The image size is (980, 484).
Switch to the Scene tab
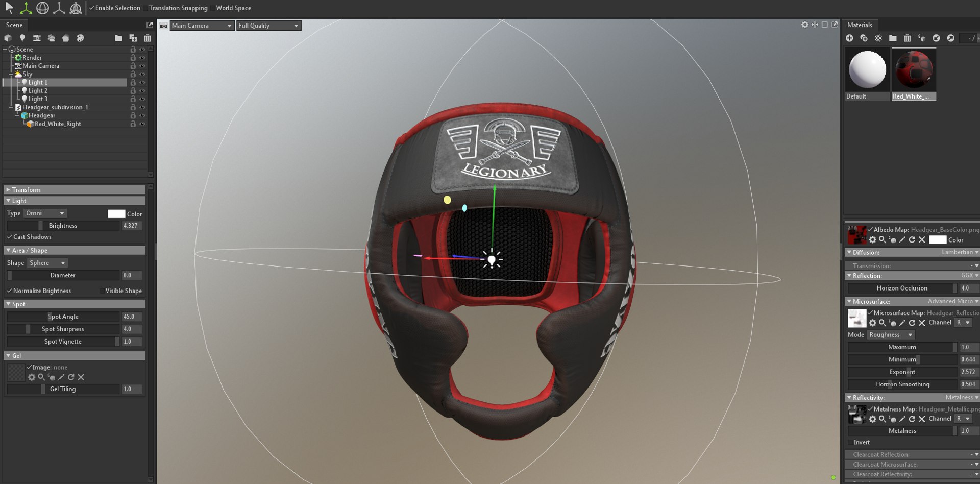tap(14, 25)
